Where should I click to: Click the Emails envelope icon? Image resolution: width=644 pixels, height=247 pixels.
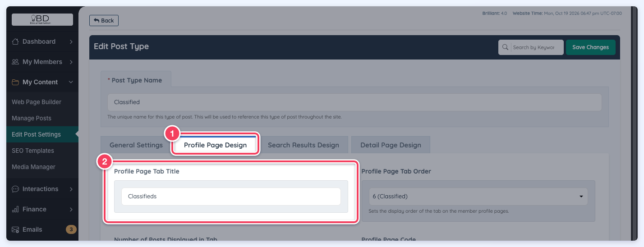(x=15, y=229)
